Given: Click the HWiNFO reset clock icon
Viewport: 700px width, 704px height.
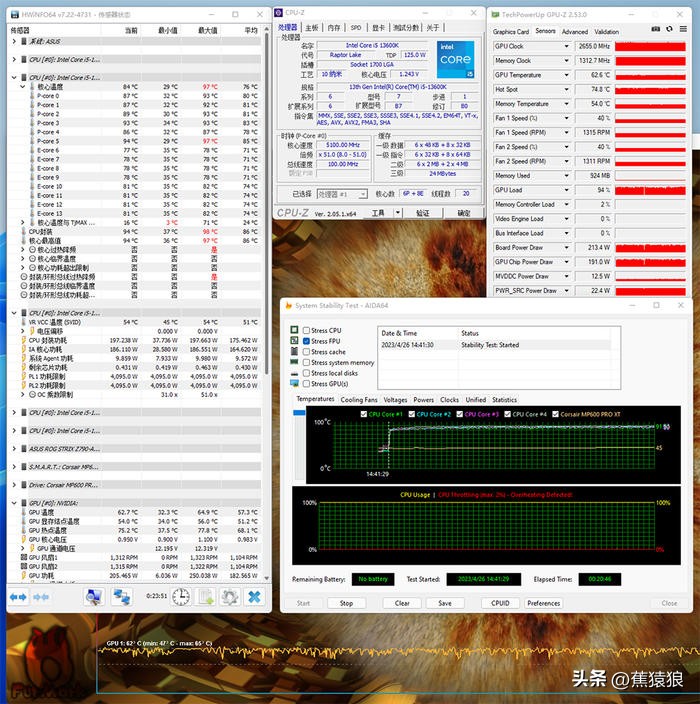Looking at the screenshot, I should click(181, 596).
